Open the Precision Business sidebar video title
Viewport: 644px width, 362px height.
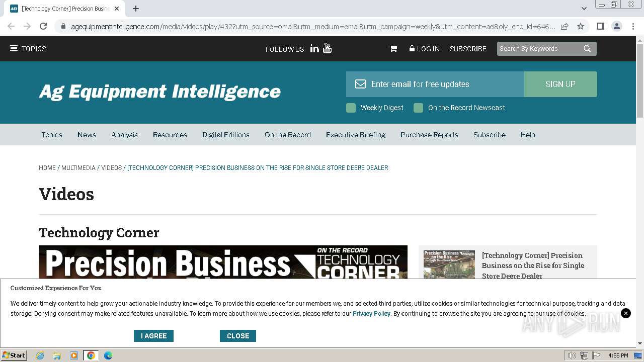pyautogui.click(x=533, y=265)
